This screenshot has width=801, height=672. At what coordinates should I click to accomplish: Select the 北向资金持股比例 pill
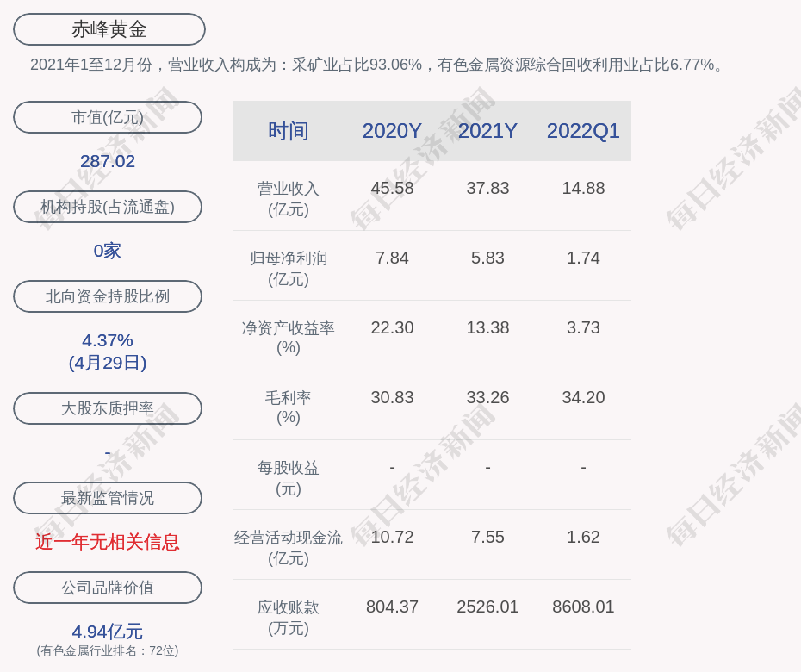click(x=108, y=296)
